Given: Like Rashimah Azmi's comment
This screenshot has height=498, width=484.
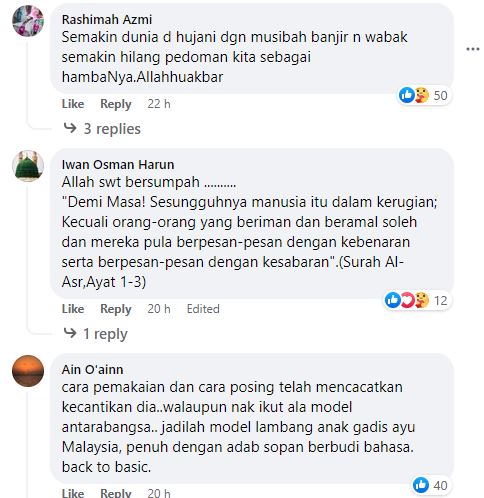Looking at the screenshot, I should pos(73,104).
